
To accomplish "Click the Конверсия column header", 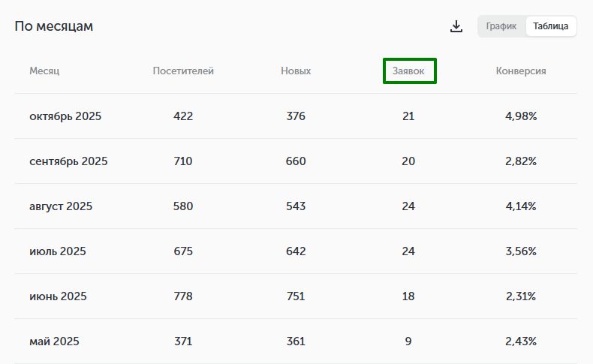I will [521, 71].
